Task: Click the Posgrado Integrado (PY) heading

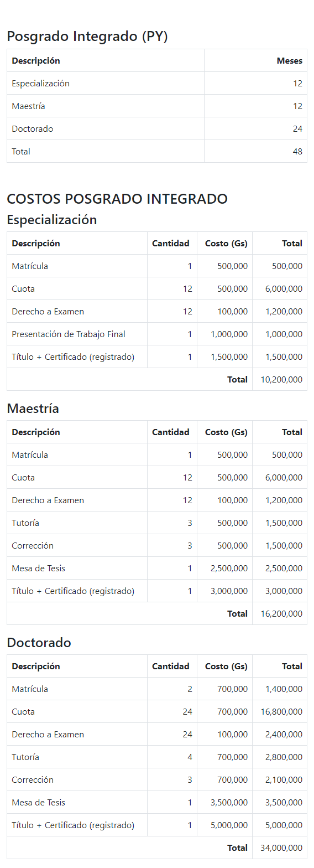Action: [87, 37]
